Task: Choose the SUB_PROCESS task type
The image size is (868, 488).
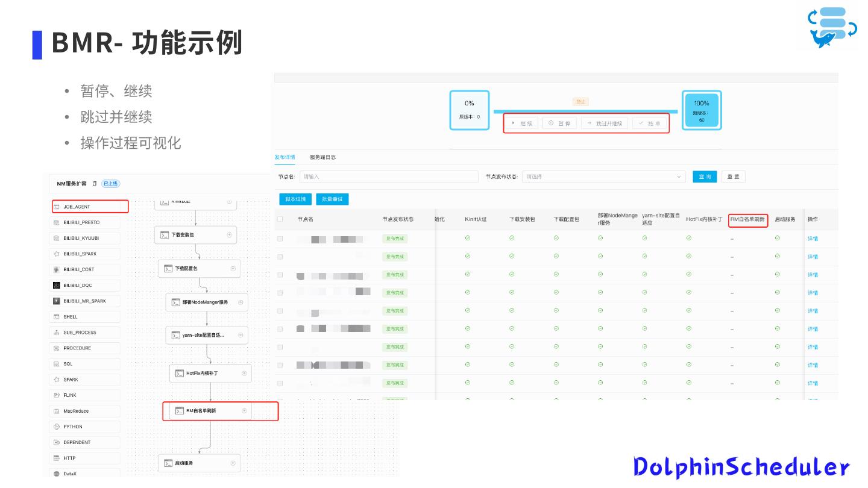Action: tap(84, 332)
